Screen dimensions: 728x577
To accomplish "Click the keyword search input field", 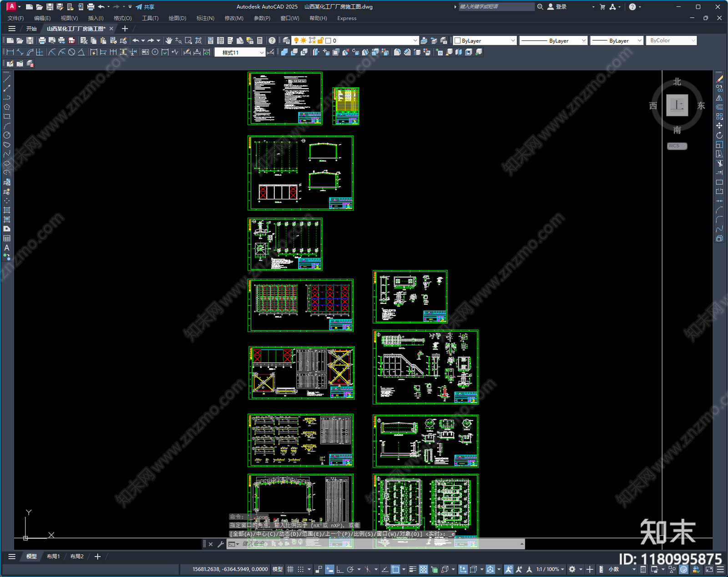I will 496,7.
